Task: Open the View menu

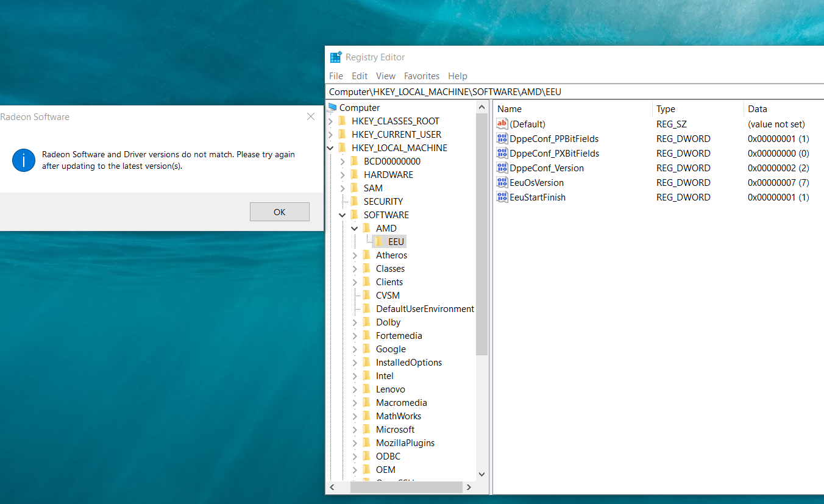Action: 386,76
